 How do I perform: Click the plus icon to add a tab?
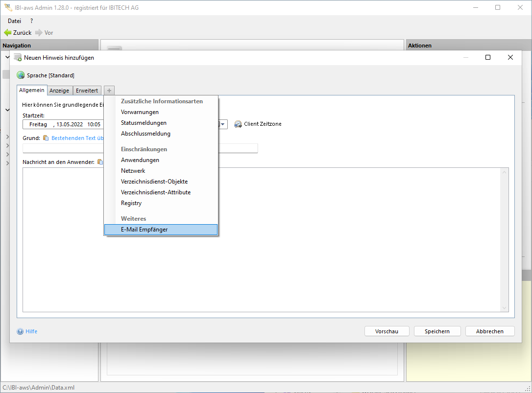(109, 91)
